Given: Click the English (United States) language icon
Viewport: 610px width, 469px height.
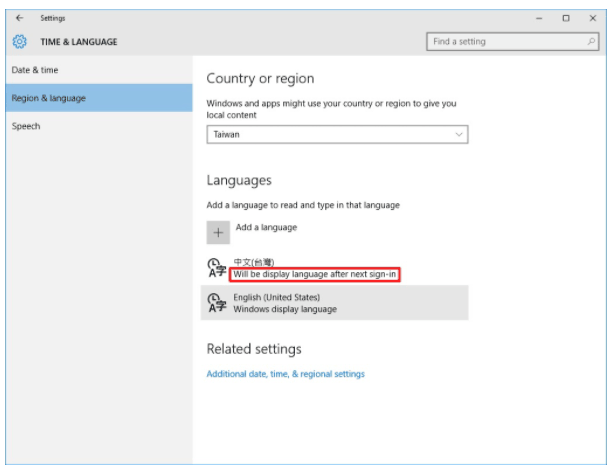Looking at the screenshot, I should [x=215, y=303].
